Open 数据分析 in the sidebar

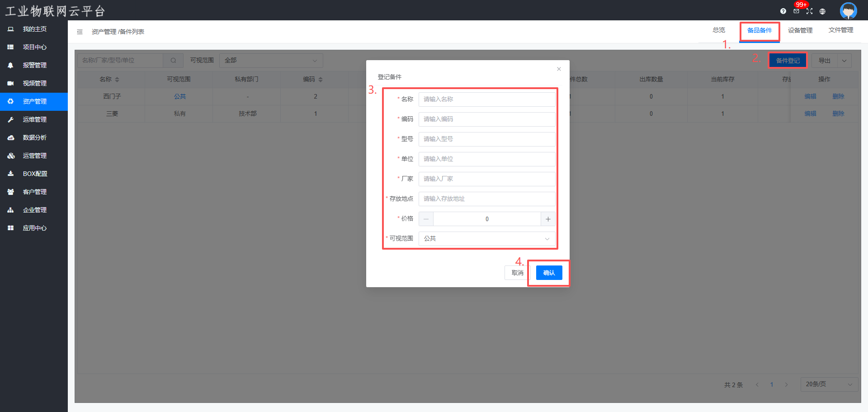point(34,137)
